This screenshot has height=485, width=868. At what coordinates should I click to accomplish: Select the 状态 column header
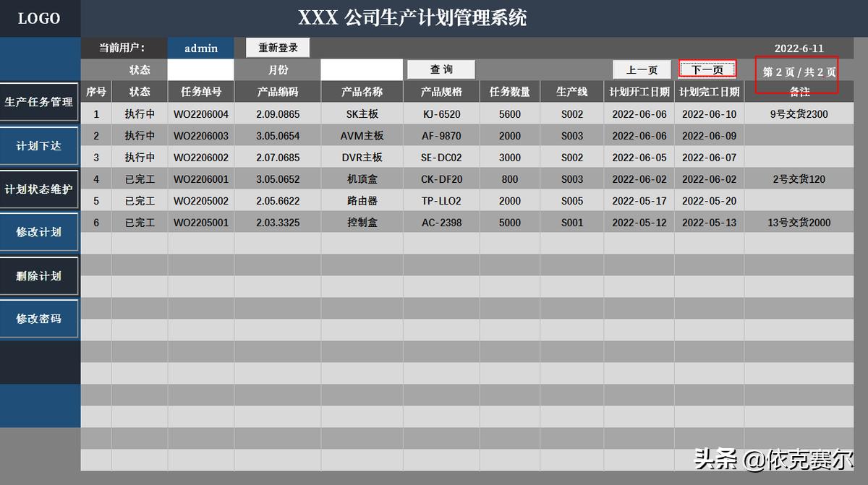coord(140,92)
